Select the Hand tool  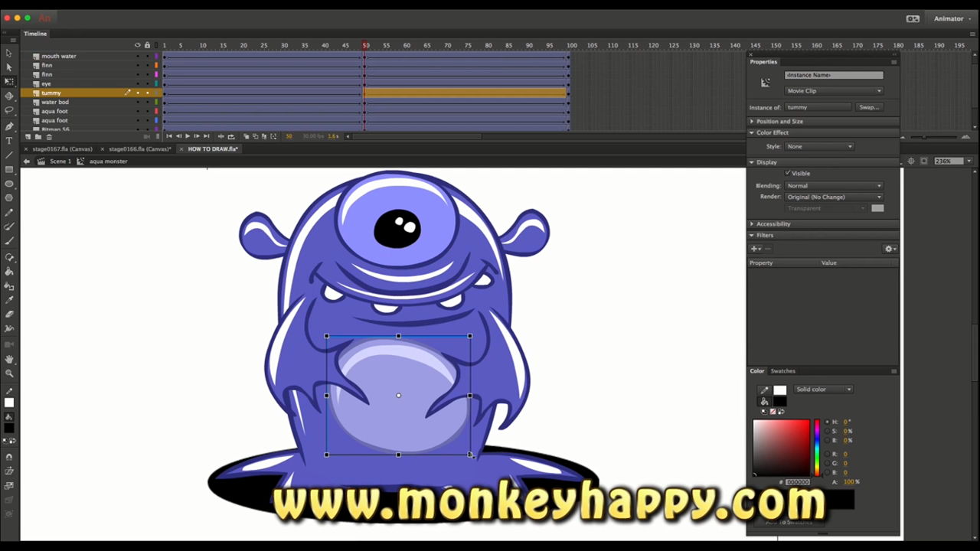click(9, 359)
